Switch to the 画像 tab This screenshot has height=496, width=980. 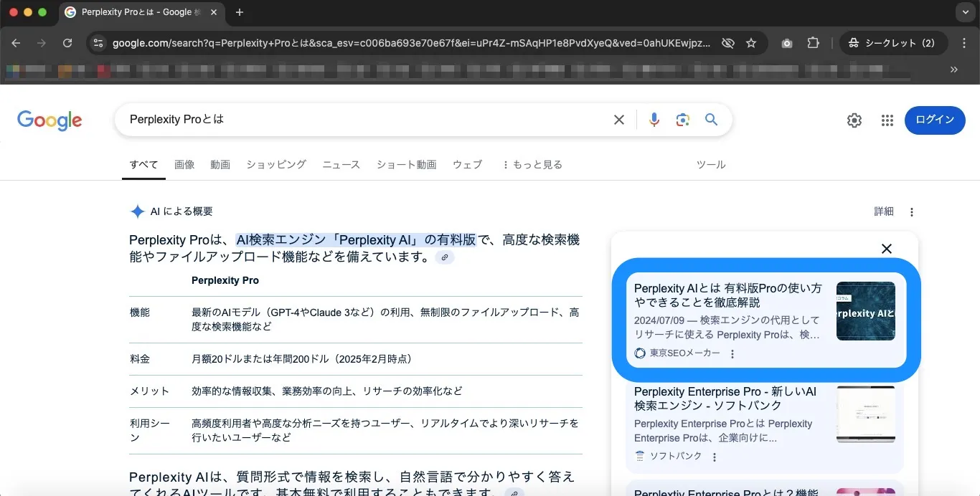click(x=184, y=165)
